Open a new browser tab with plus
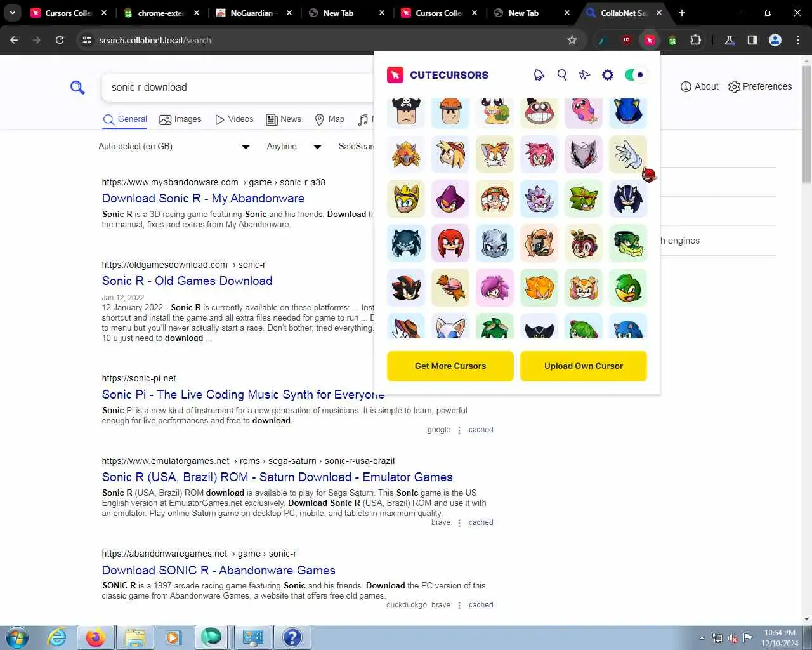The image size is (812, 650). pyautogui.click(x=682, y=13)
